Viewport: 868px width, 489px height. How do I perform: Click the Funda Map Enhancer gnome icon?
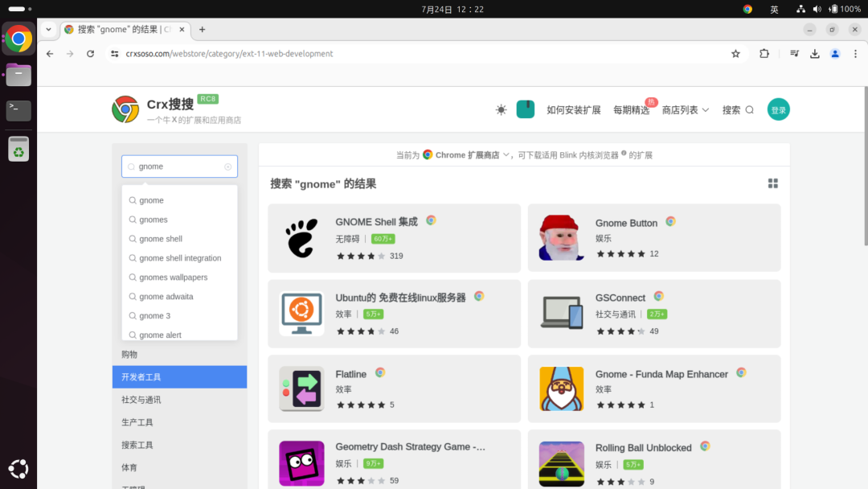561,388
